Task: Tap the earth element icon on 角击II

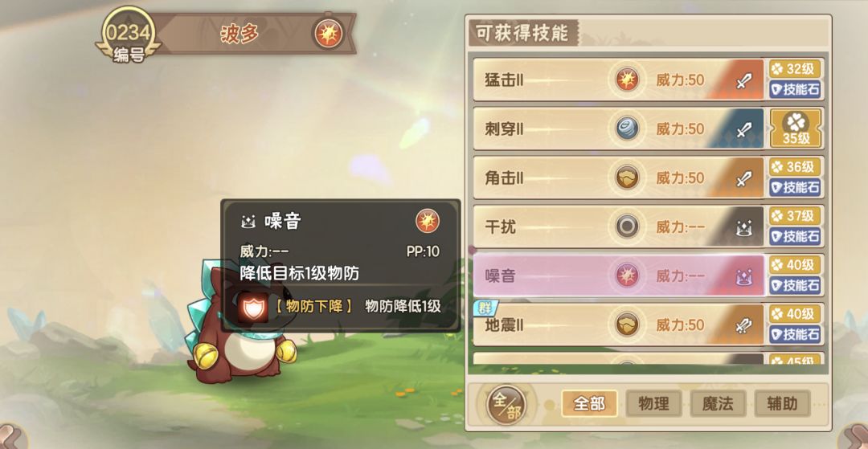Action: (x=627, y=178)
